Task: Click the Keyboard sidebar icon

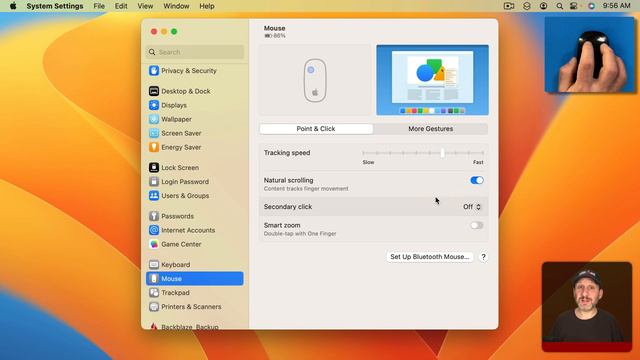Action: tap(154, 264)
